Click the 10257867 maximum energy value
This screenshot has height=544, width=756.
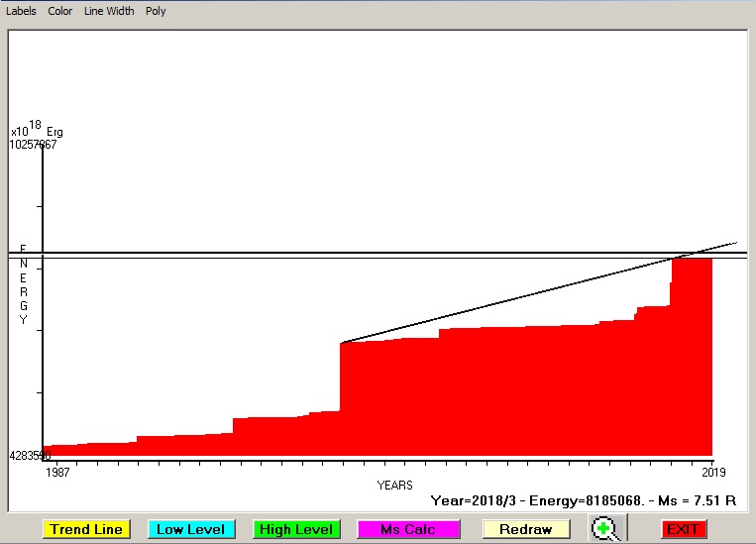tap(33, 145)
